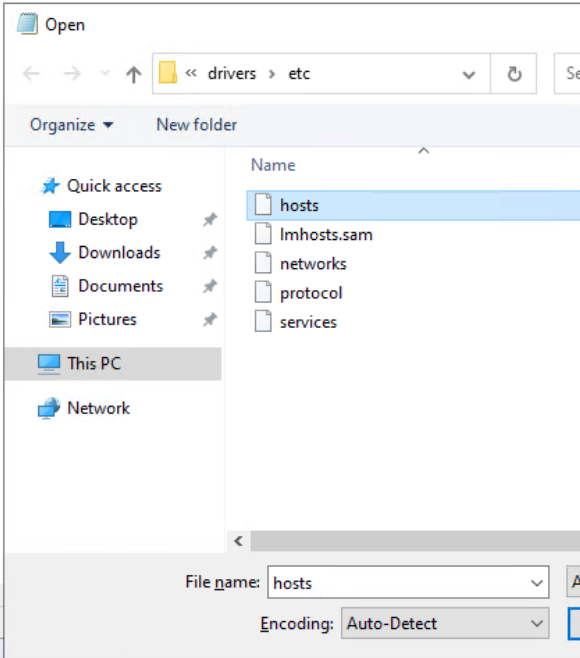Expand the address bar history dropdown
The width and height of the screenshot is (580, 658).
[x=468, y=75]
